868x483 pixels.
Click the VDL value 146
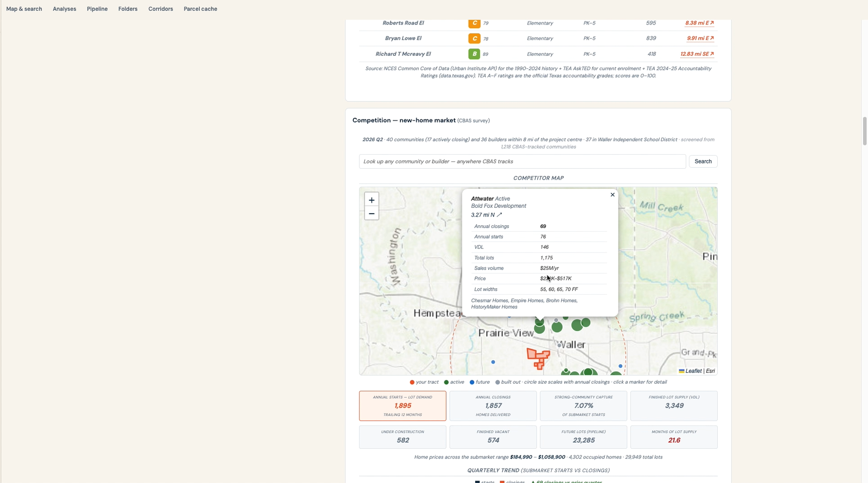[x=544, y=247]
